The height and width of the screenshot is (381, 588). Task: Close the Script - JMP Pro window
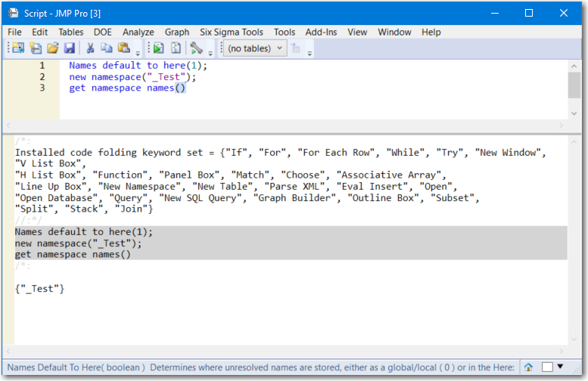pyautogui.click(x=564, y=13)
